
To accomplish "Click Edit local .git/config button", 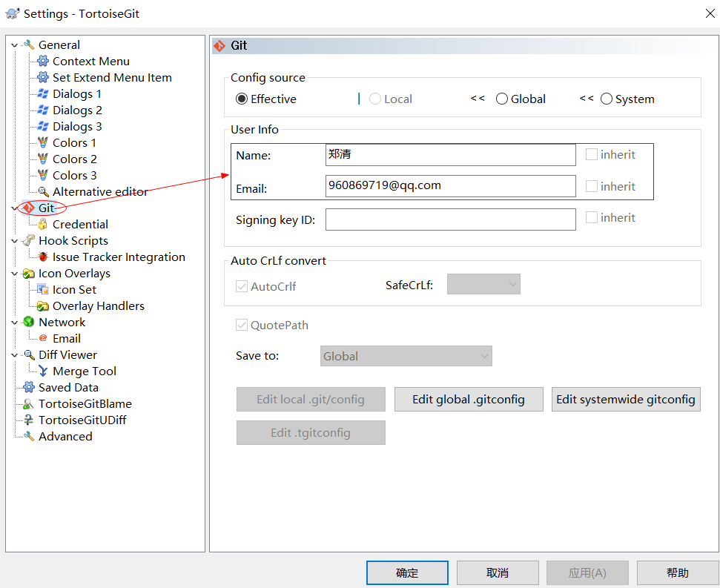I will pos(311,400).
